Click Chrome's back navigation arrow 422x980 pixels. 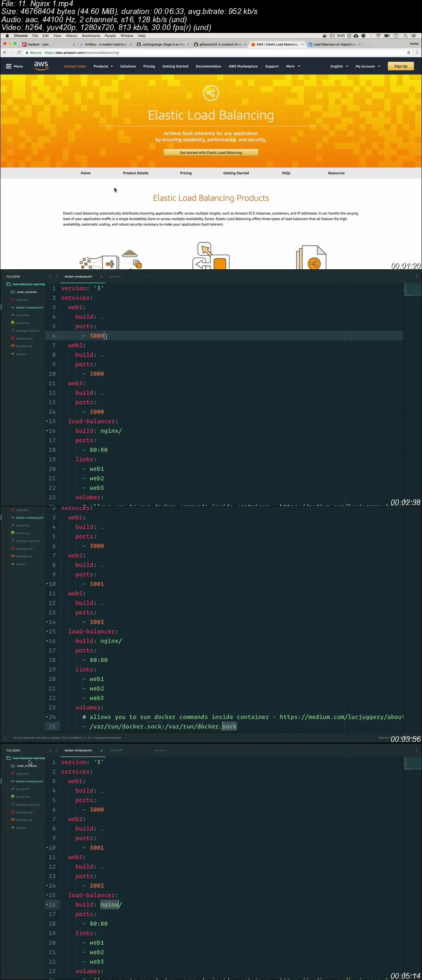(x=5, y=53)
